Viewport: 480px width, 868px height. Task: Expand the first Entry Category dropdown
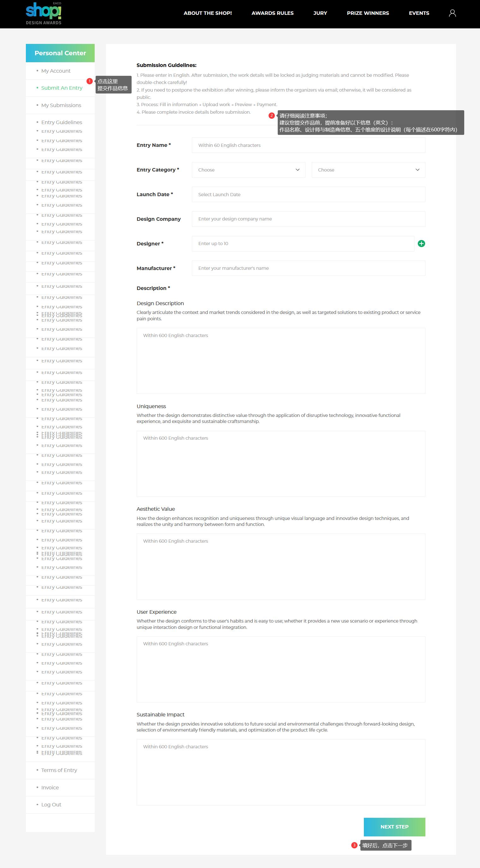[x=248, y=170]
